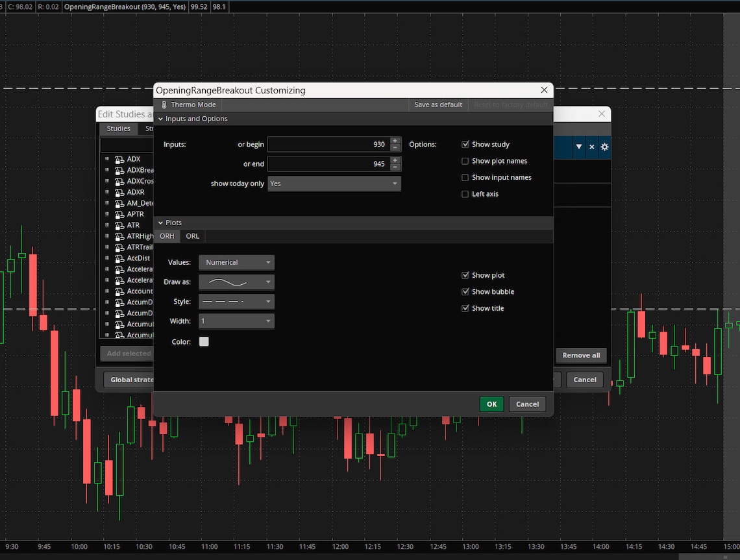This screenshot has width=740, height=560.
Task: Click the gear icon on the study row
Action: (604, 147)
